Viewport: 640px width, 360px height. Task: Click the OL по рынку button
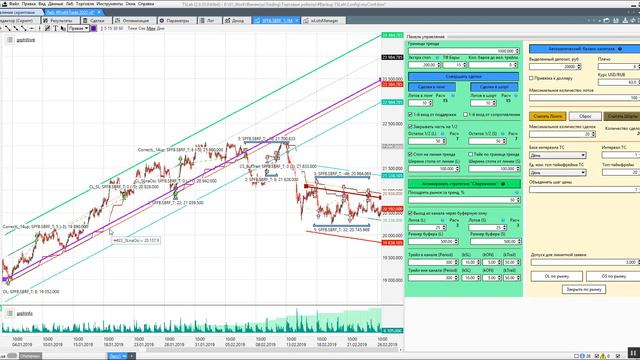(557, 276)
